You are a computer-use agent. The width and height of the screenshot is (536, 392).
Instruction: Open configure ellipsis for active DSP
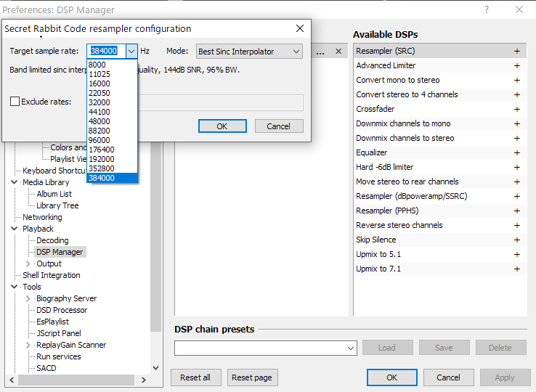pos(320,52)
